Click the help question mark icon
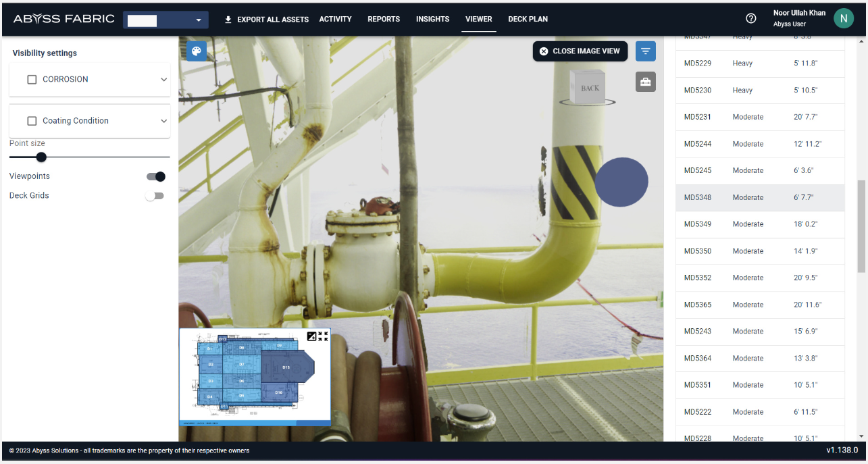Viewport: 868px width, 464px height. click(750, 19)
